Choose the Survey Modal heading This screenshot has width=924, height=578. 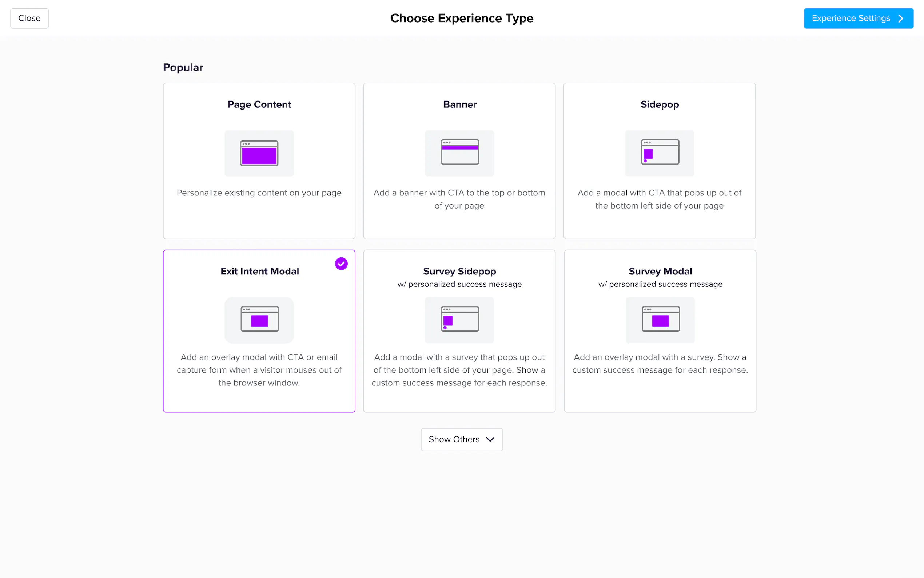coord(660,271)
